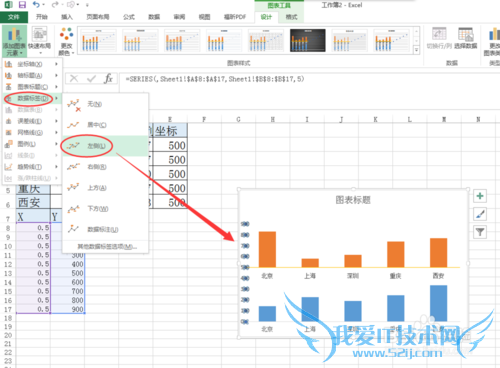The height and width of the screenshot is (368, 500).
Task: Open the Quick Layout (快速布局) gallery
Action: (39, 42)
